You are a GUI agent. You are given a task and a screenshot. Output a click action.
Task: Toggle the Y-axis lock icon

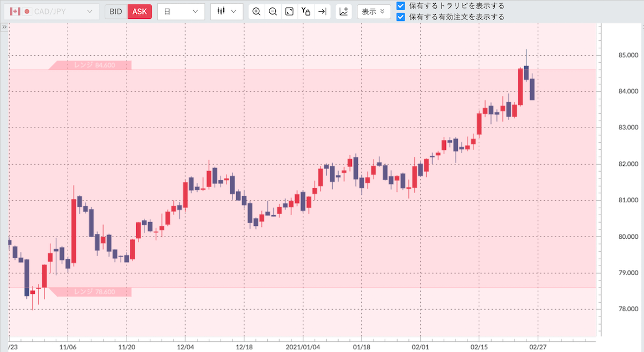click(x=306, y=11)
